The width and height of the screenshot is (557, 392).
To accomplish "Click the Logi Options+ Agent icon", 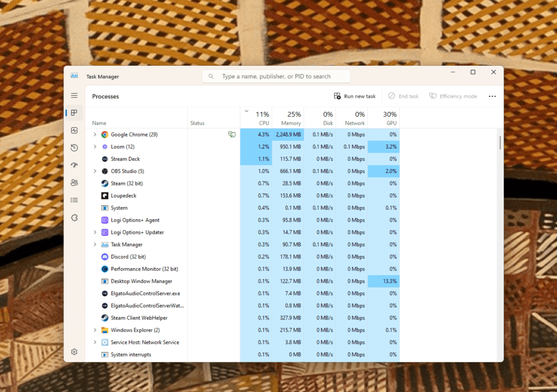I will [x=104, y=220].
